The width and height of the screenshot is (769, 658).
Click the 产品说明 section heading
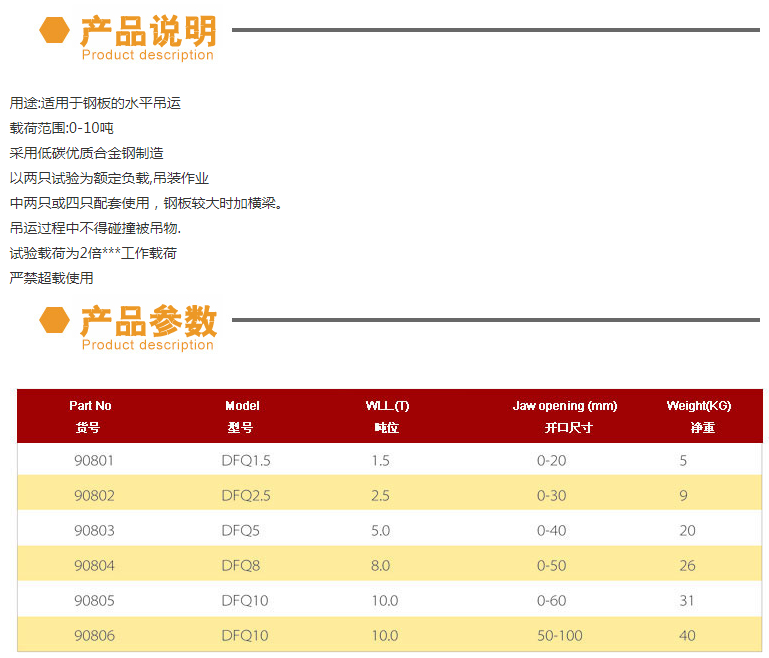148,31
